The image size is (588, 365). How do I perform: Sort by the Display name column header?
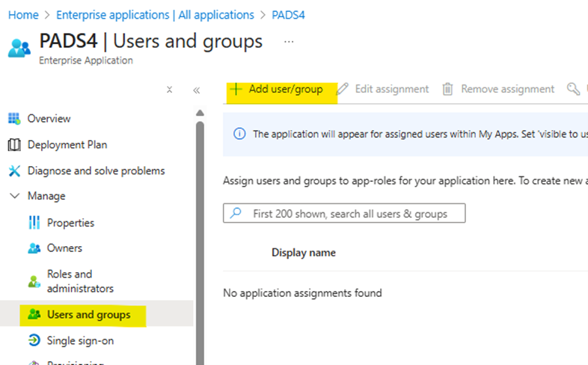pos(304,253)
